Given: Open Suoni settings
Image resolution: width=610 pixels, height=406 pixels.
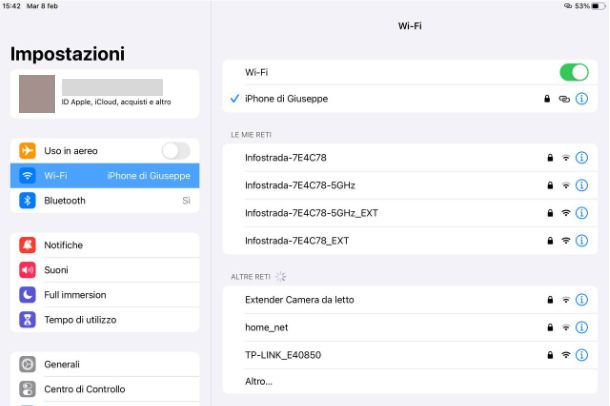Looking at the screenshot, I should (x=105, y=270).
